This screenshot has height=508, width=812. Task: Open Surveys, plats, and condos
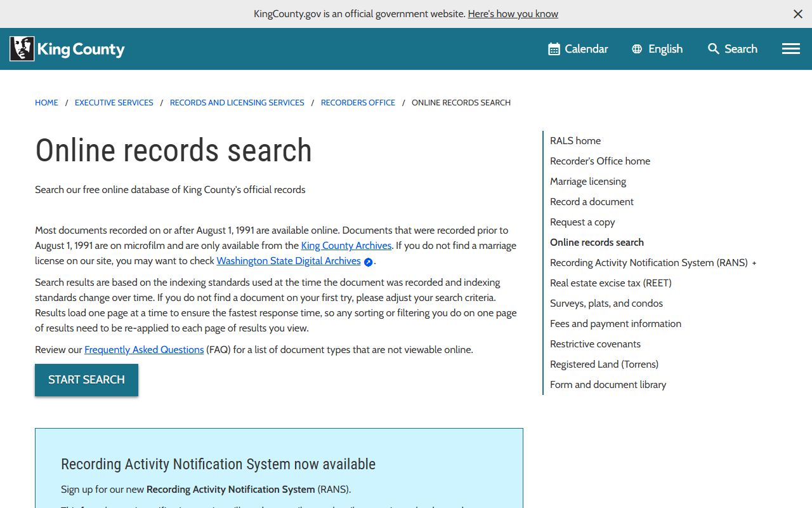(x=606, y=304)
